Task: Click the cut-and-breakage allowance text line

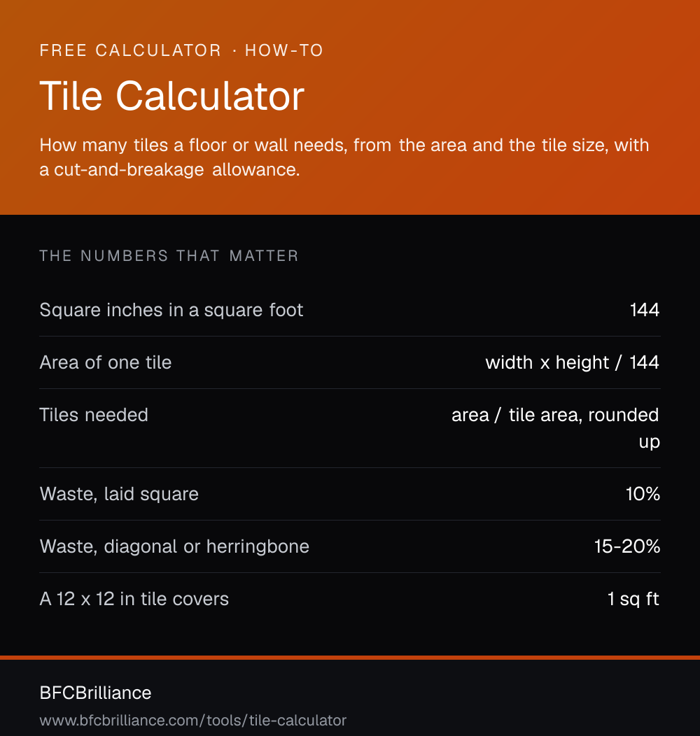Action: [x=169, y=170]
